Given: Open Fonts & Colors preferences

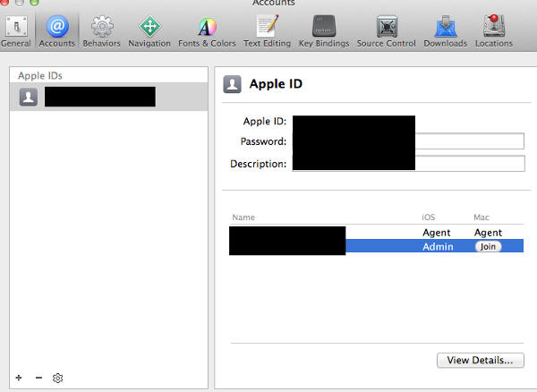Looking at the screenshot, I should tap(207, 31).
